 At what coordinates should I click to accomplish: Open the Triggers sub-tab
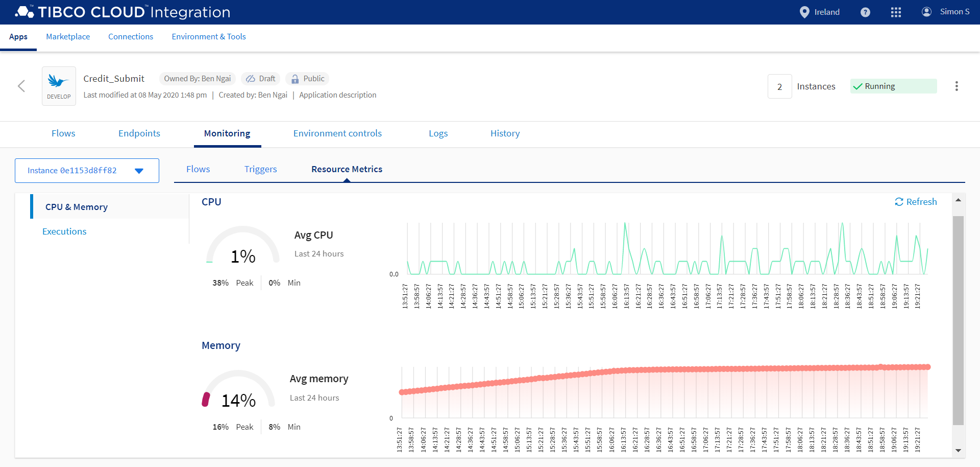[x=260, y=169]
